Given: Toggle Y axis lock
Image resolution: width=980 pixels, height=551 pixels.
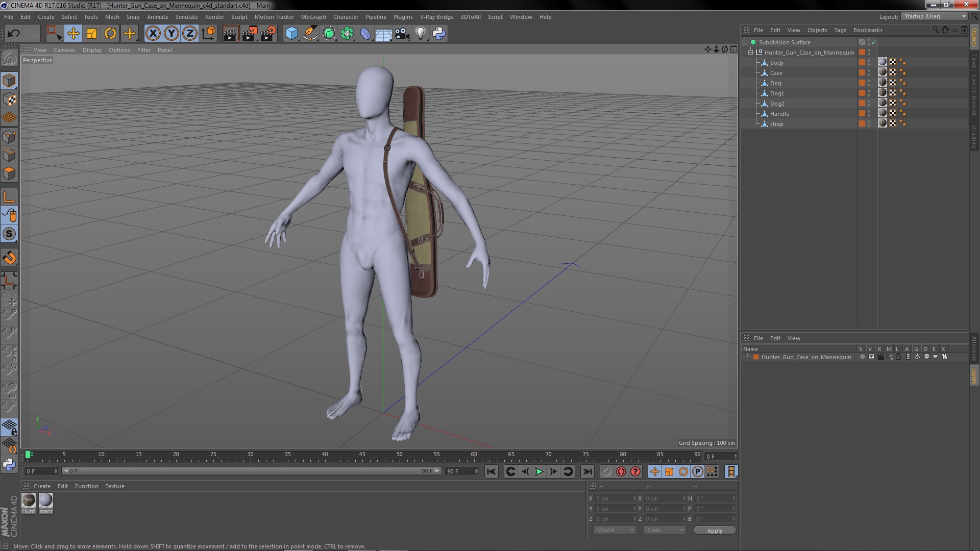Looking at the screenshot, I should pos(171,34).
